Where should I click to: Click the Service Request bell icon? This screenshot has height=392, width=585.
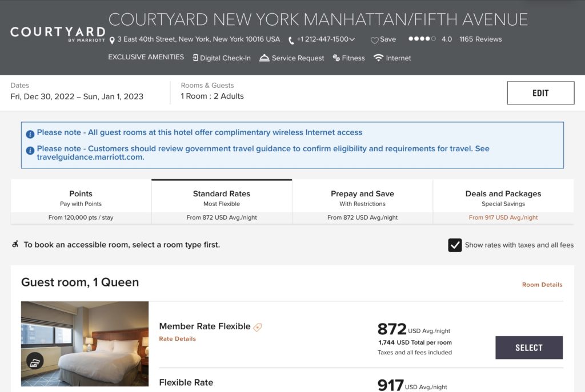264,58
